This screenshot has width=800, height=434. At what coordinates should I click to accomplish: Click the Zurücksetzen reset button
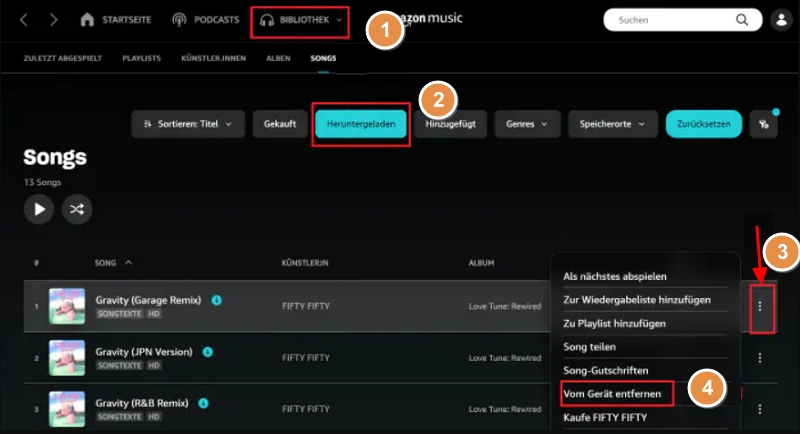(x=704, y=124)
